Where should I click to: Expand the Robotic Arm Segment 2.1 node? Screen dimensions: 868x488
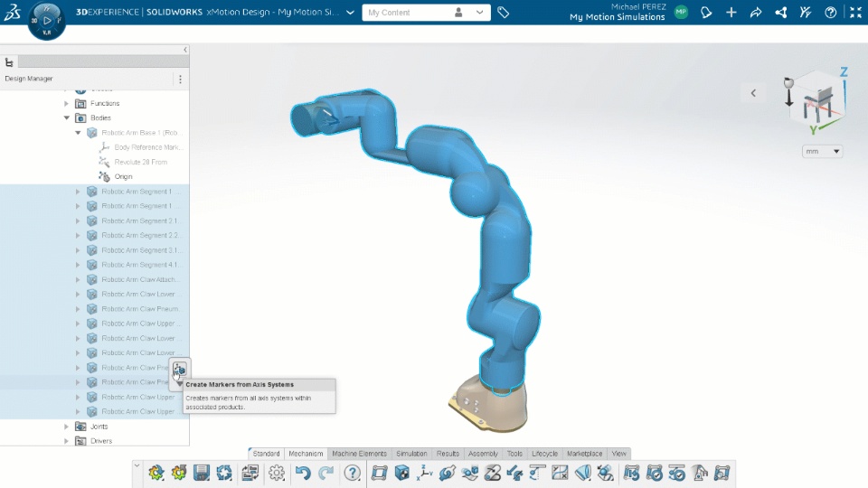[78, 221]
